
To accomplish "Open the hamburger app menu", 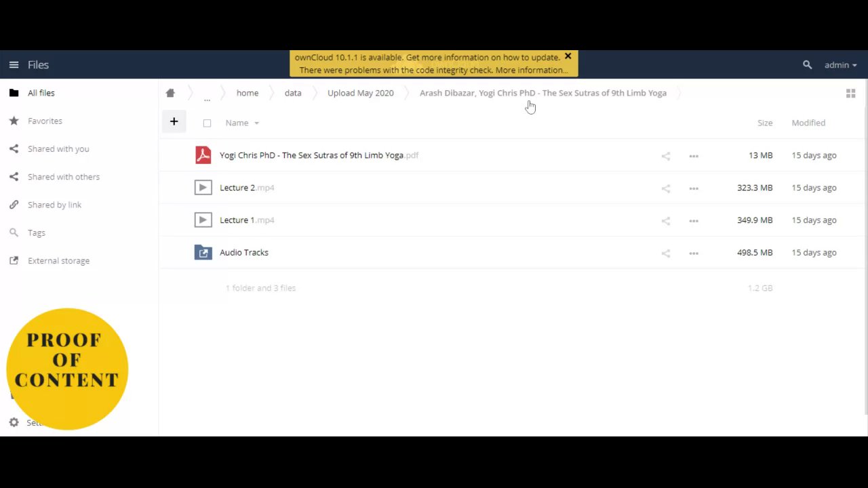I will (14, 65).
